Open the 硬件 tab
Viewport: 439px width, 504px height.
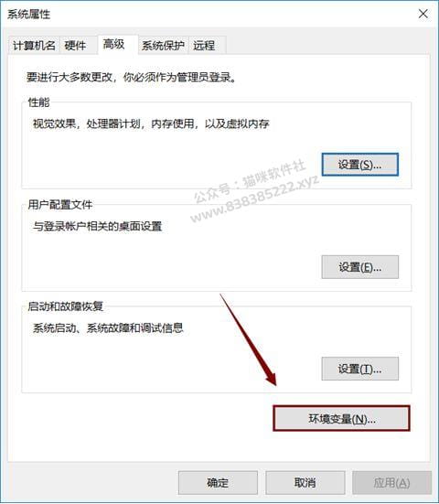click(x=75, y=46)
